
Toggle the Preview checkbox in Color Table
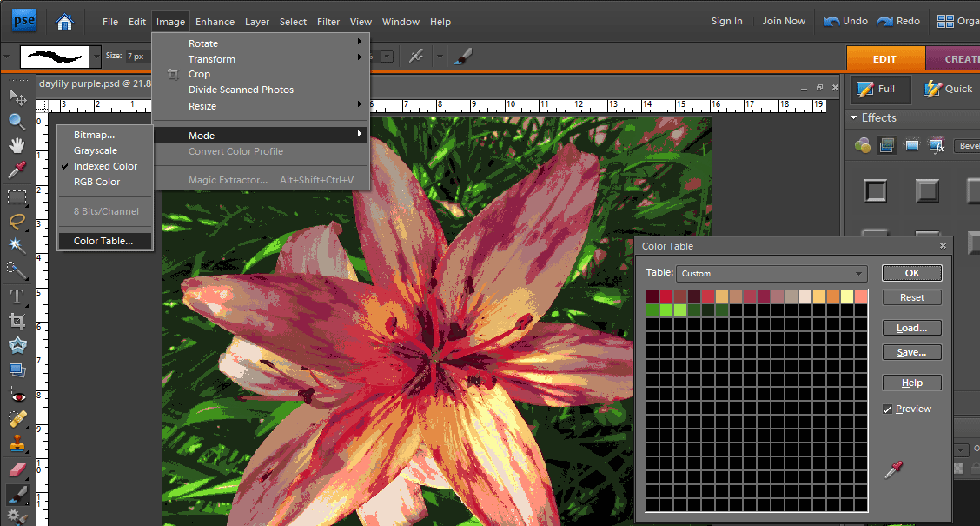click(x=887, y=409)
